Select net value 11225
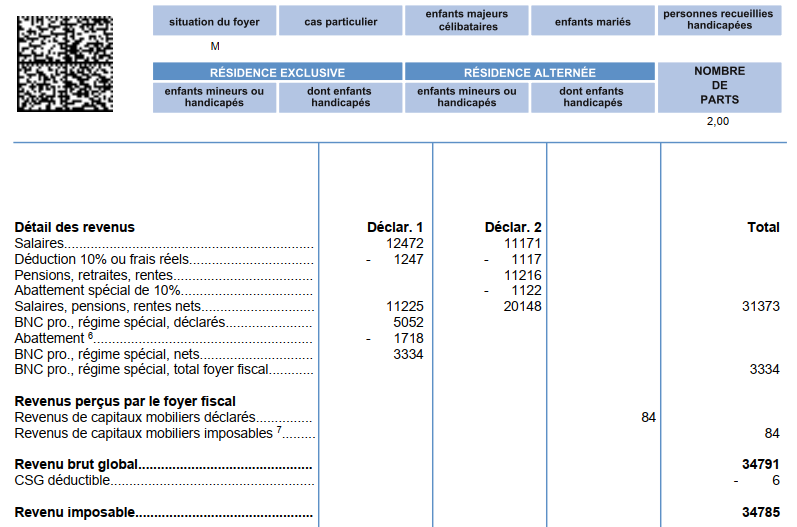Screen dimensions: 797x527 [x=405, y=306]
